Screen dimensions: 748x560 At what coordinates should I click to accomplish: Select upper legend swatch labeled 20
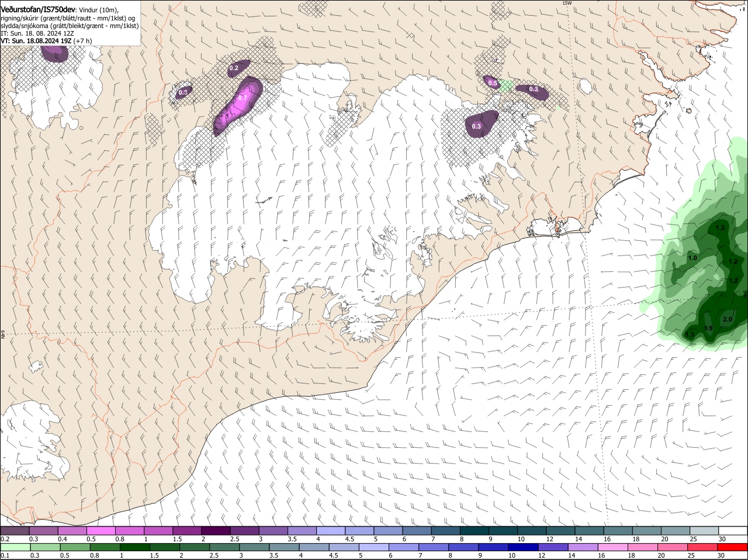tap(675, 530)
